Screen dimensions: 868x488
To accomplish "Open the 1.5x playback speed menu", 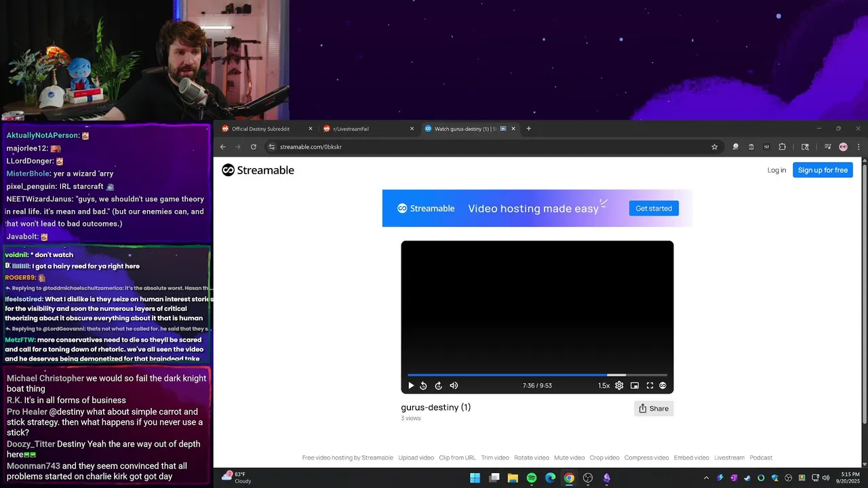I will point(604,386).
